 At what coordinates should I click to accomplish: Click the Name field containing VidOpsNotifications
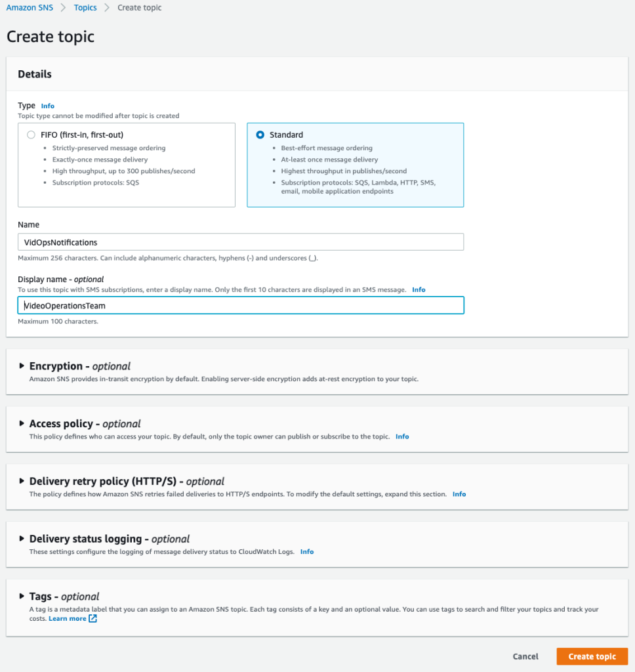coord(241,241)
